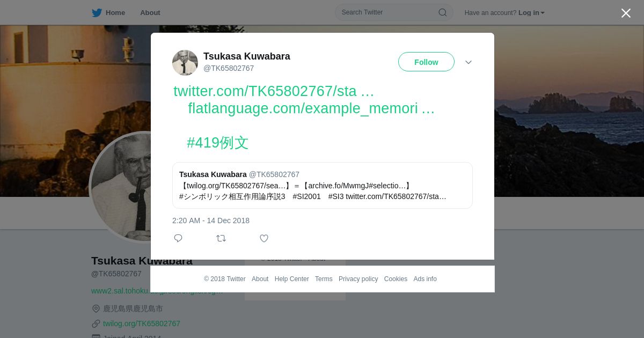This screenshot has height=338, width=644.
Task: Open tweet options chevron next to Follow
Action: click(469, 62)
